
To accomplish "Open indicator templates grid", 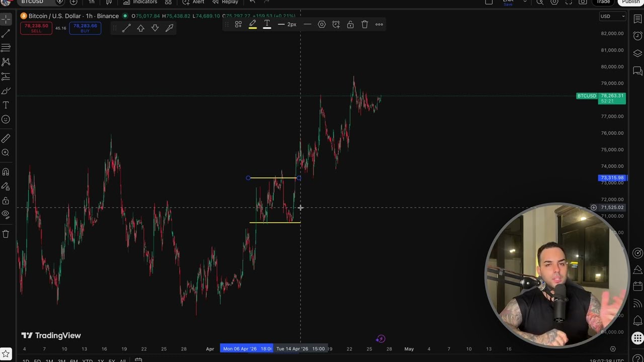I will [x=168, y=2].
